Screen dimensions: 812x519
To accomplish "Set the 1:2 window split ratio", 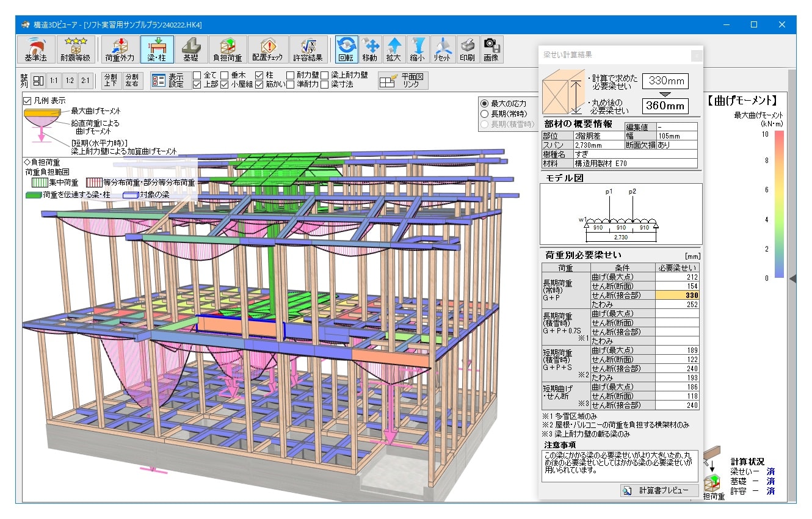I will (x=70, y=81).
